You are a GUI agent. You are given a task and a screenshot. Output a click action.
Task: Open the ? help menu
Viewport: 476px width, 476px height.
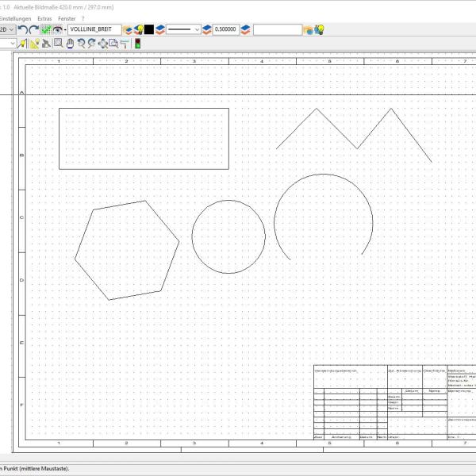[83, 18]
